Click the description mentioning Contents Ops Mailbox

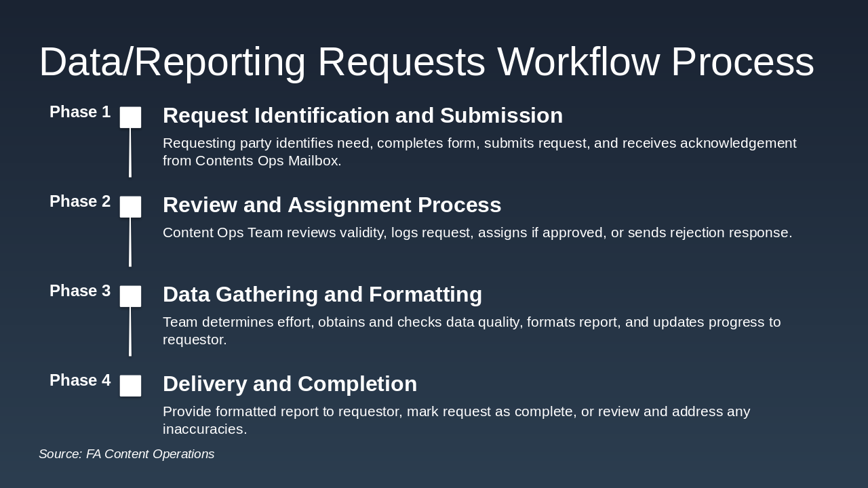479,152
